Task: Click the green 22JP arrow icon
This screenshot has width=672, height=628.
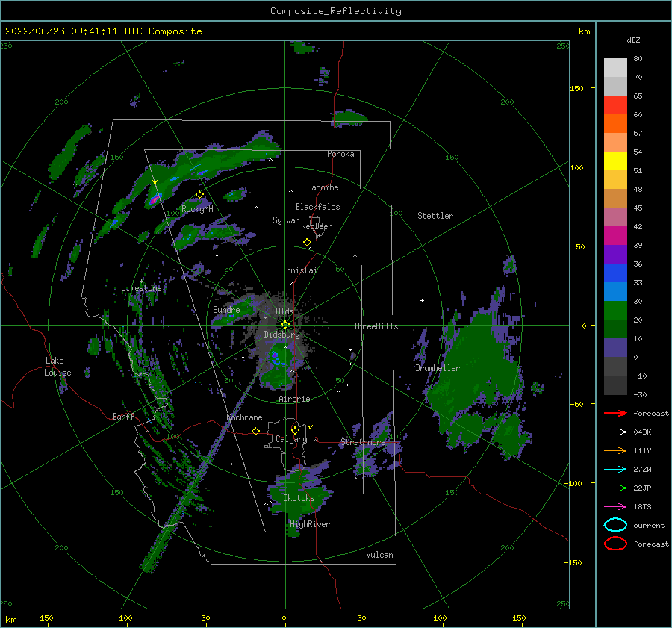Action: 615,488
